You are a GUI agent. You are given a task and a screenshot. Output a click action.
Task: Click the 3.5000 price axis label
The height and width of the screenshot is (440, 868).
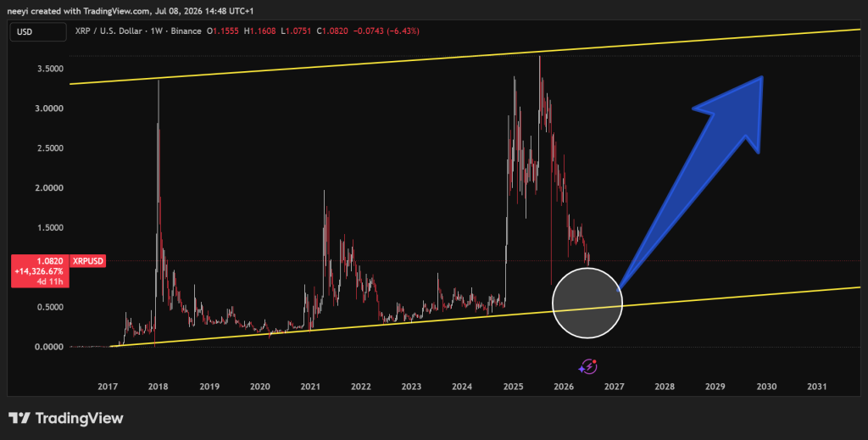(50, 69)
